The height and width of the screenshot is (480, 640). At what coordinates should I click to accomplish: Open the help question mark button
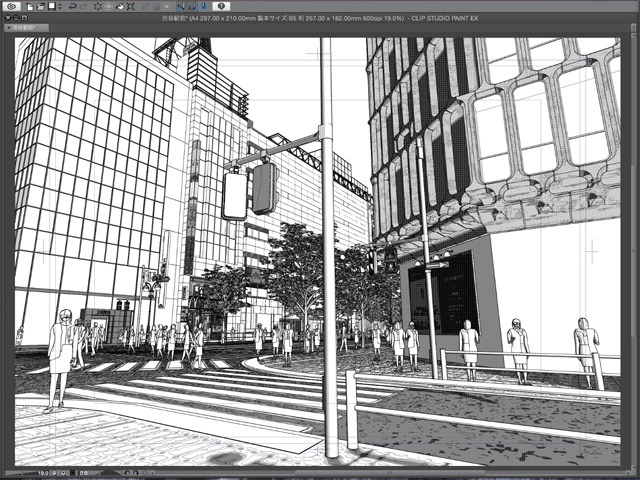coord(221,6)
